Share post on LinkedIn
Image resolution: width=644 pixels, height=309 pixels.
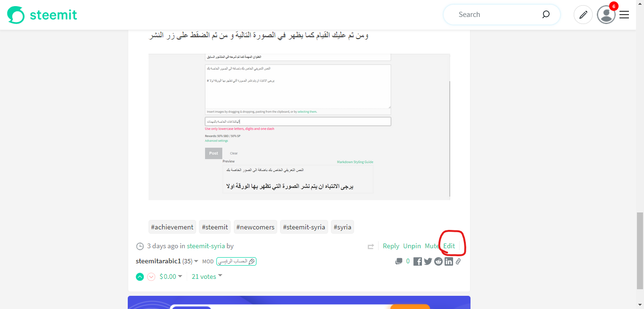pyautogui.click(x=449, y=261)
